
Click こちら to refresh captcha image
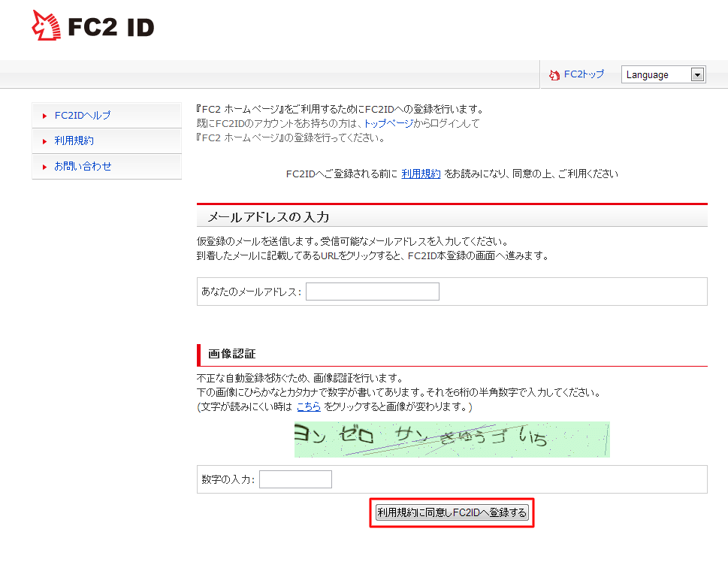309,406
